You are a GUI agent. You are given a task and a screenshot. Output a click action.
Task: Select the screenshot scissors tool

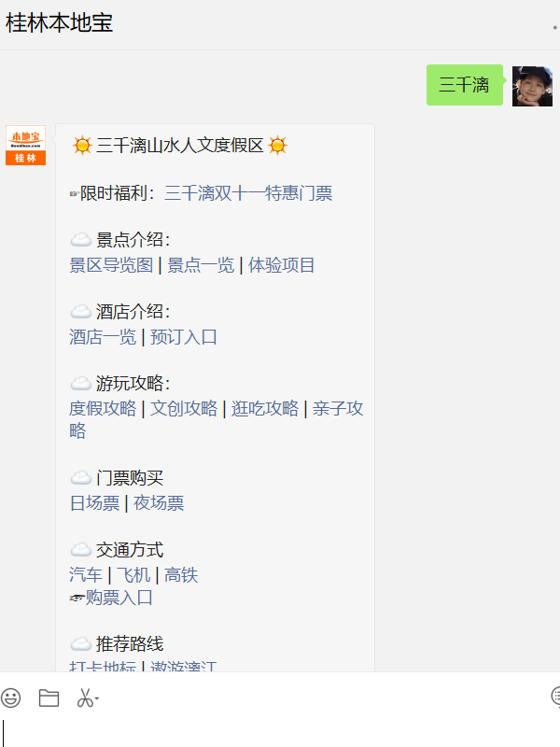(85, 698)
